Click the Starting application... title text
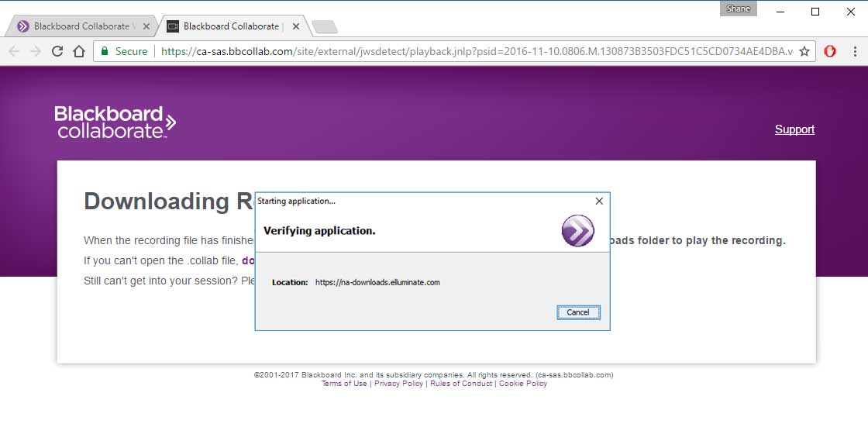The image size is (868, 441). tap(296, 202)
